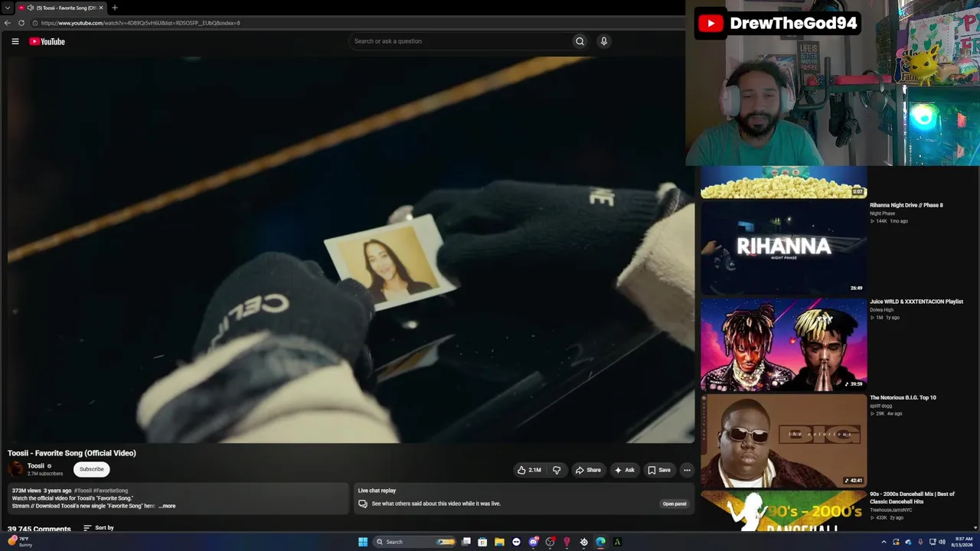The width and height of the screenshot is (980, 551).
Task: Open the volume speaker tray icon
Action: click(x=942, y=542)
